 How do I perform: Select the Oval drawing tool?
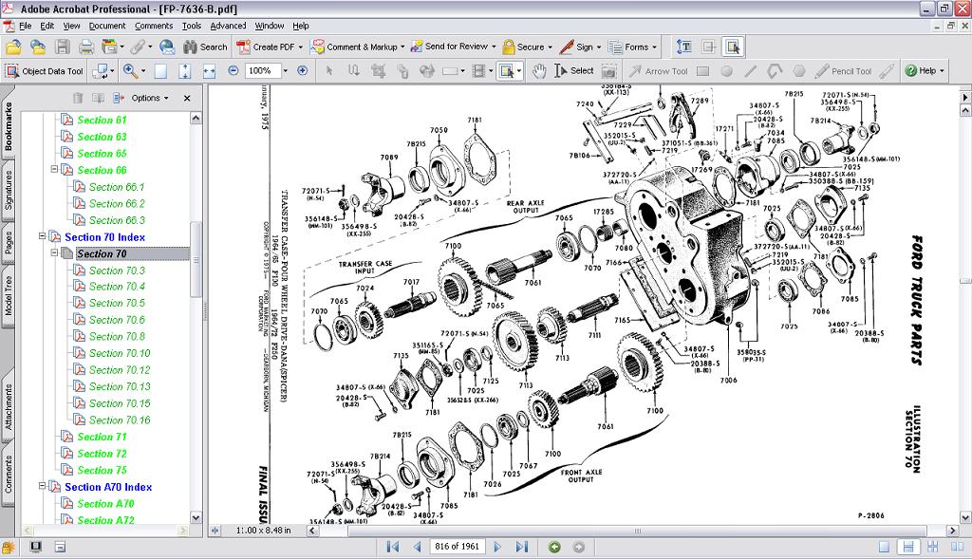[x=726, y=71]
